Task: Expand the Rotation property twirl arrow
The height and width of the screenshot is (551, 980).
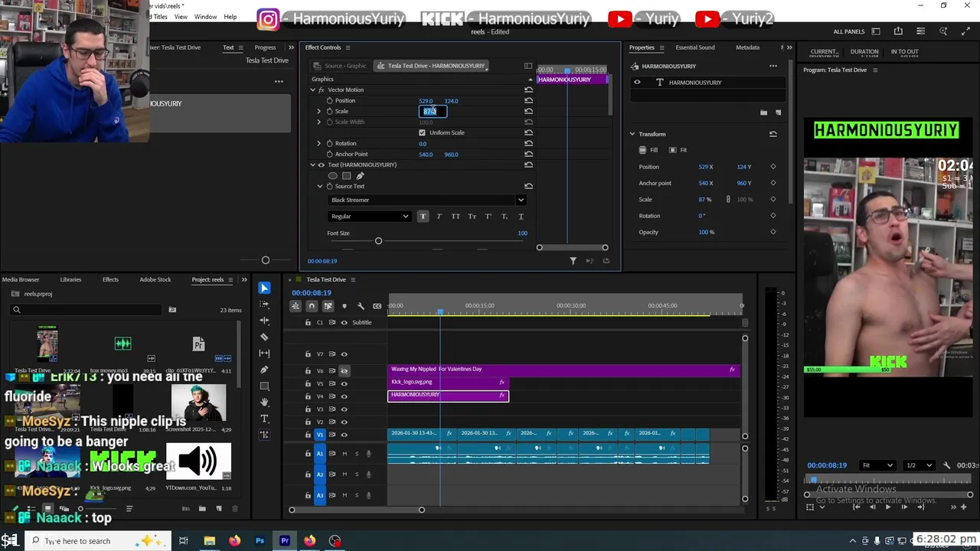Action: [x=319, y=143]
